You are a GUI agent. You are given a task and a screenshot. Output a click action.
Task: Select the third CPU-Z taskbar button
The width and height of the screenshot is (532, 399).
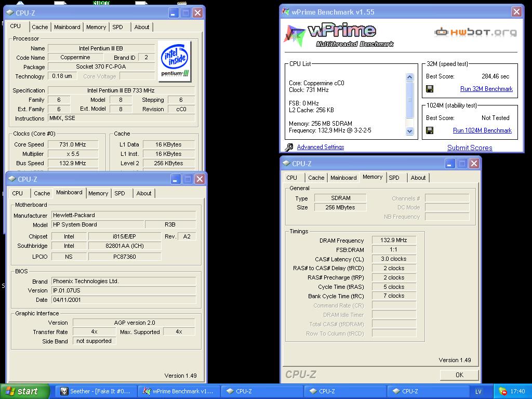pyautogui.click(x=428, y=391)
